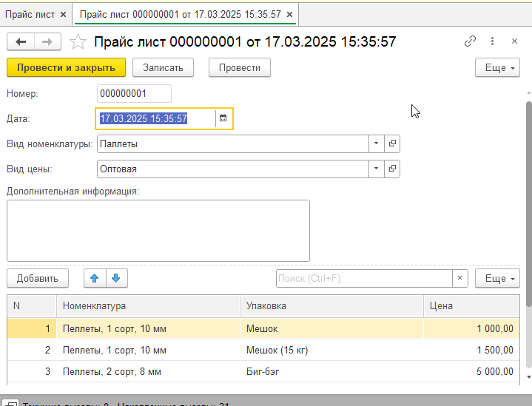Open Вид номенклатуры item form icon
This screenshot has width=532, height=406.
tap(392, 143)
